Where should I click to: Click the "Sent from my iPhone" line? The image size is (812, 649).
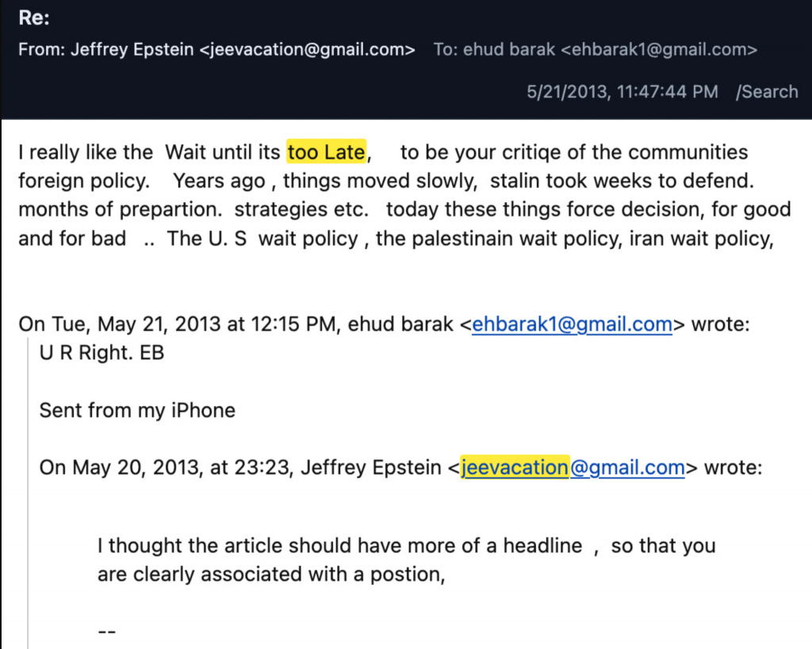tap(137, 410)
